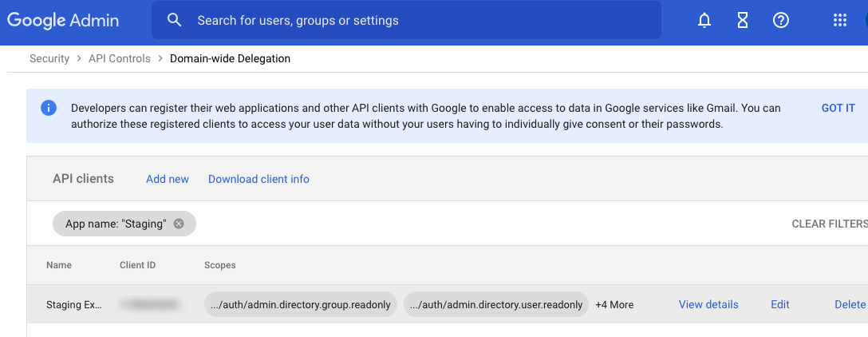The width and height of the screenshot is (868, 337).
Task: Click the admin.directory.user.readonly scope chip
Action: click(496, 304)
